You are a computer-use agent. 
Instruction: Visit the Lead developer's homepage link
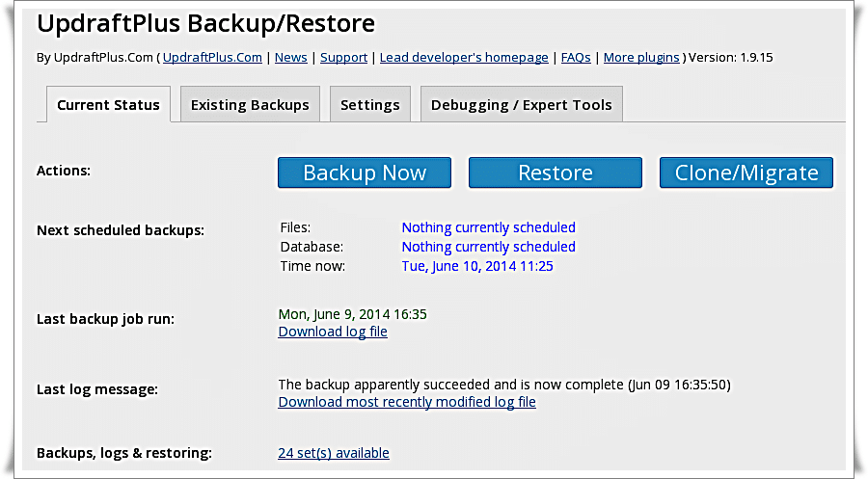[464, 58]
